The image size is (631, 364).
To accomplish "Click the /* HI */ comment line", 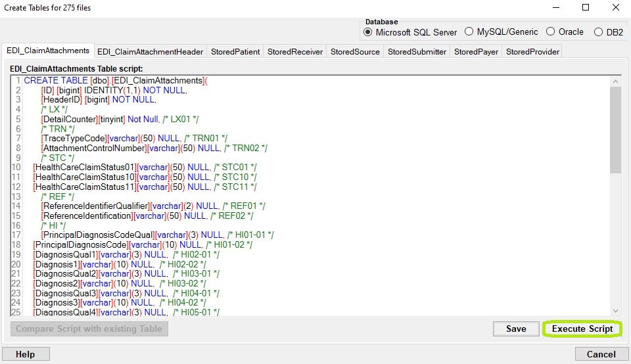I will (x=53, y=225).
